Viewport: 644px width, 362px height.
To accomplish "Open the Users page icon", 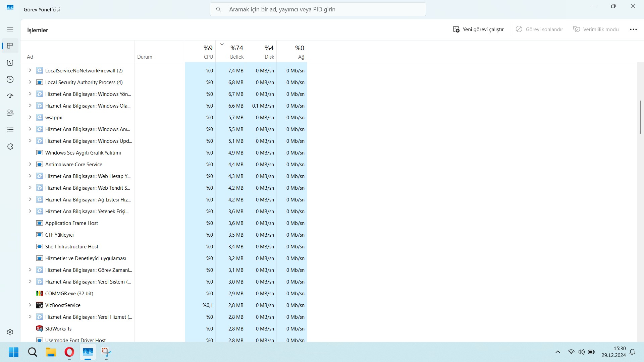I will pyautogui.click(x=10, y=113).
